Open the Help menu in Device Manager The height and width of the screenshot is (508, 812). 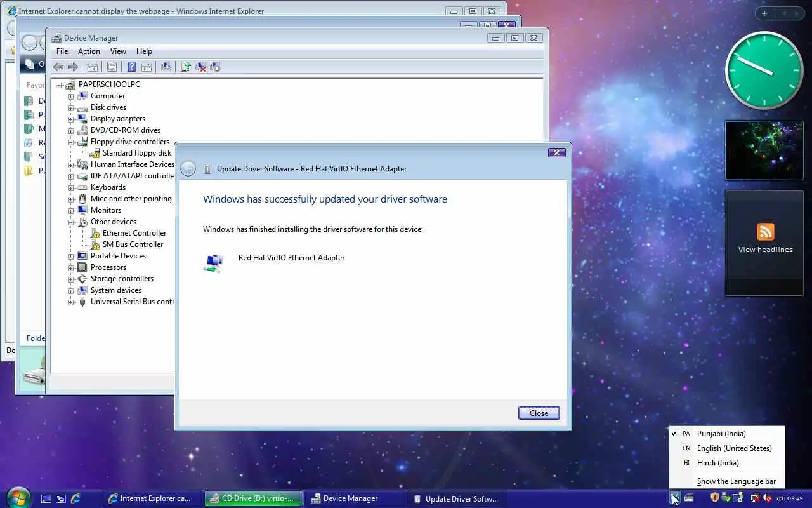pyautogui.click(x=144, y=51)
